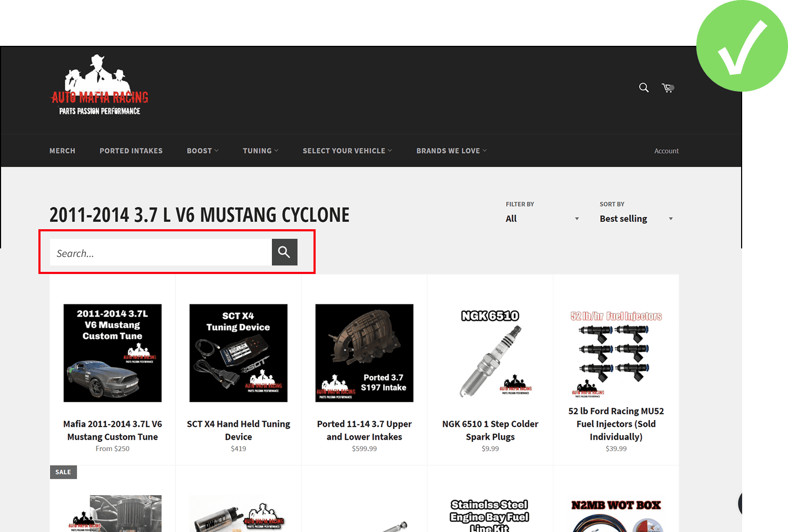
Task: Open the N2MB WOT BOX product image
Action: coord(616,514)
